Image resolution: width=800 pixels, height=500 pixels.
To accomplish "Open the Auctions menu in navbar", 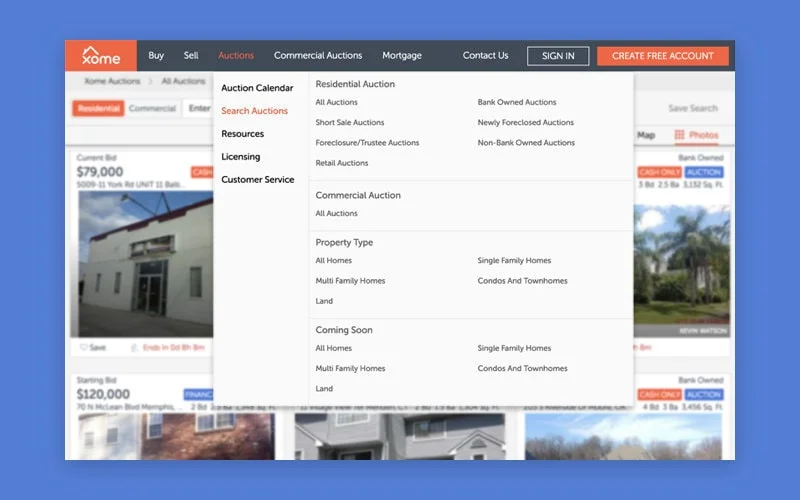I will (236, 56).
